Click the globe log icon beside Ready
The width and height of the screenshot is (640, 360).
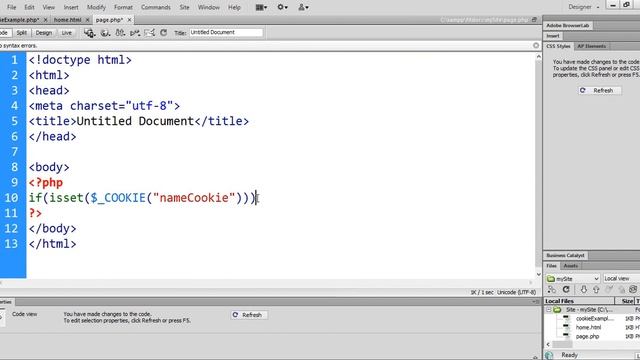(x=549, y=355)
